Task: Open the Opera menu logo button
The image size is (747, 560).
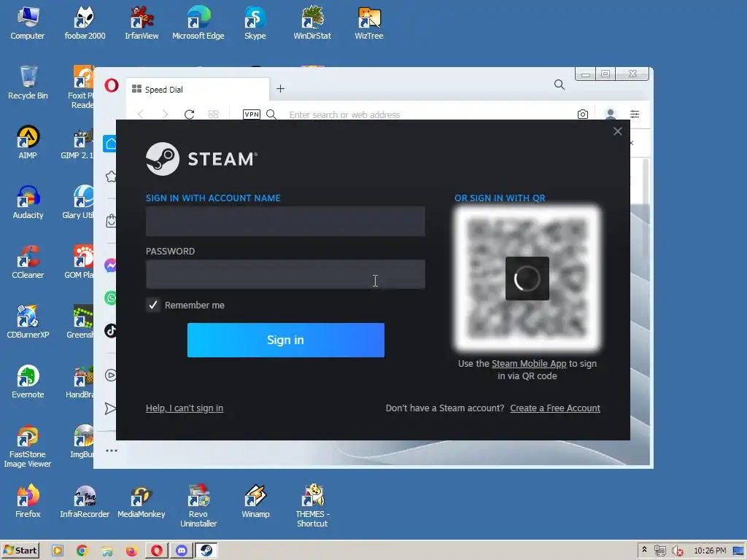Action: click(112, 86)
